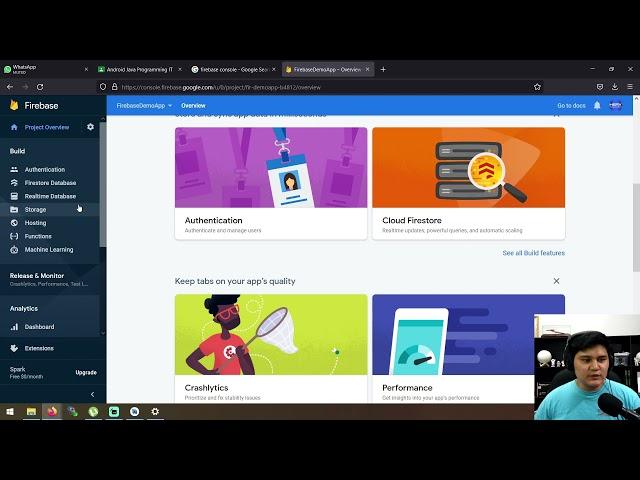Open Storage in sidebar
Viewport: 640px width, 480px height.
pos(35,209)
